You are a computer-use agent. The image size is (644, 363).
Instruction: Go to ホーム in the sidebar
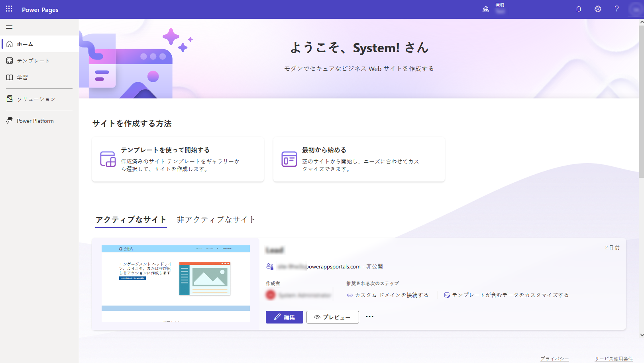[39, 44]
